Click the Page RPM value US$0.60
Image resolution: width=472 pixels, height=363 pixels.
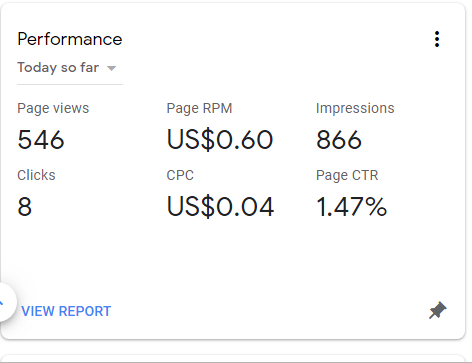tap(220, 140)
